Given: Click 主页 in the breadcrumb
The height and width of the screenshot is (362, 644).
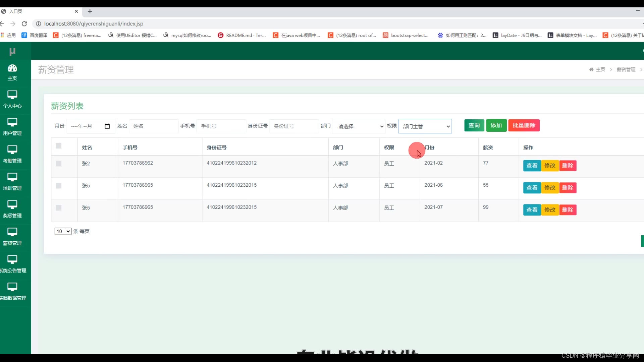Looking at the screenshot, I should coord(600,69).
